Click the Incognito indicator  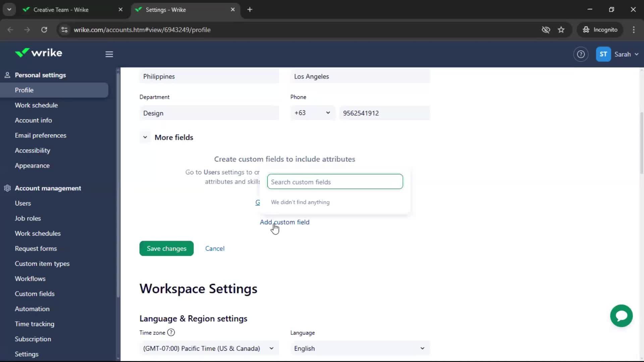(600, 30)
